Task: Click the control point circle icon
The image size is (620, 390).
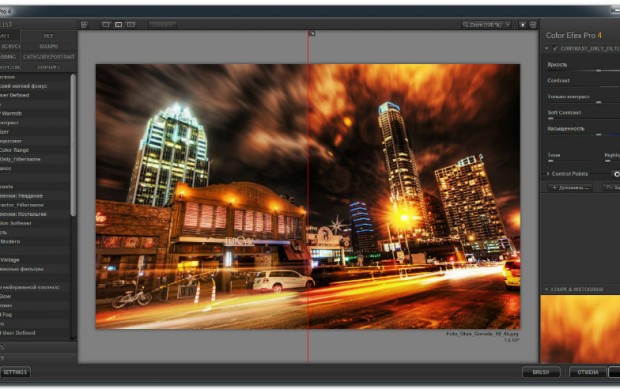Action: click(616, 174)
